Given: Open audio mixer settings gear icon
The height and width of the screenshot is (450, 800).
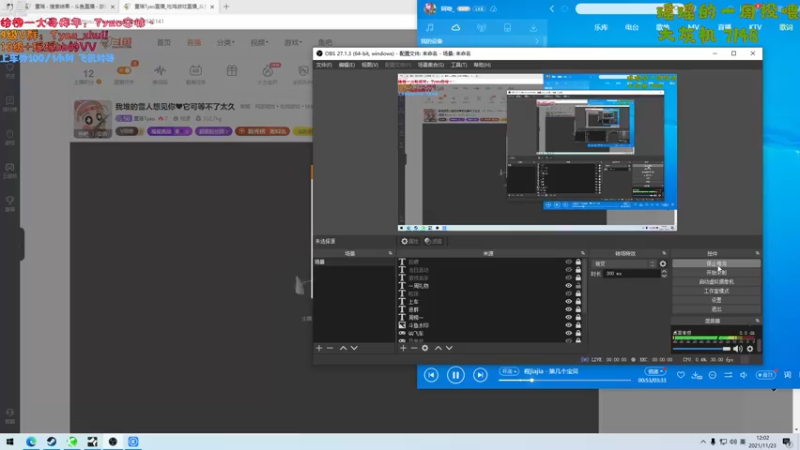Looking at the screenshot, I should coord(750,349).
